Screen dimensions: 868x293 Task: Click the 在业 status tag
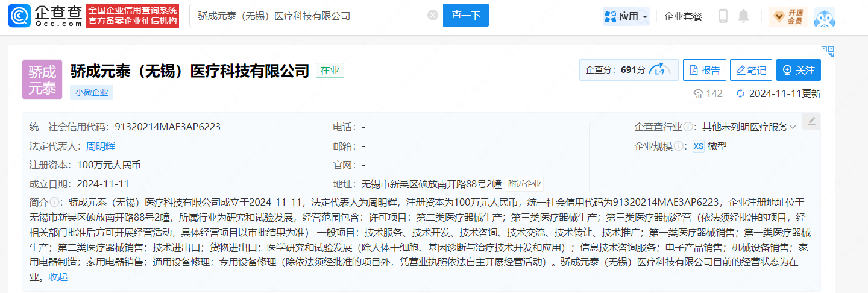330,71
